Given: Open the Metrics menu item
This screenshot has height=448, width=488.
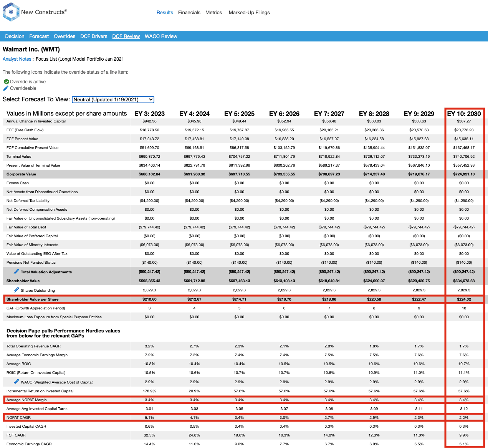Looking at the screenshot, I should tap(213, 13).
